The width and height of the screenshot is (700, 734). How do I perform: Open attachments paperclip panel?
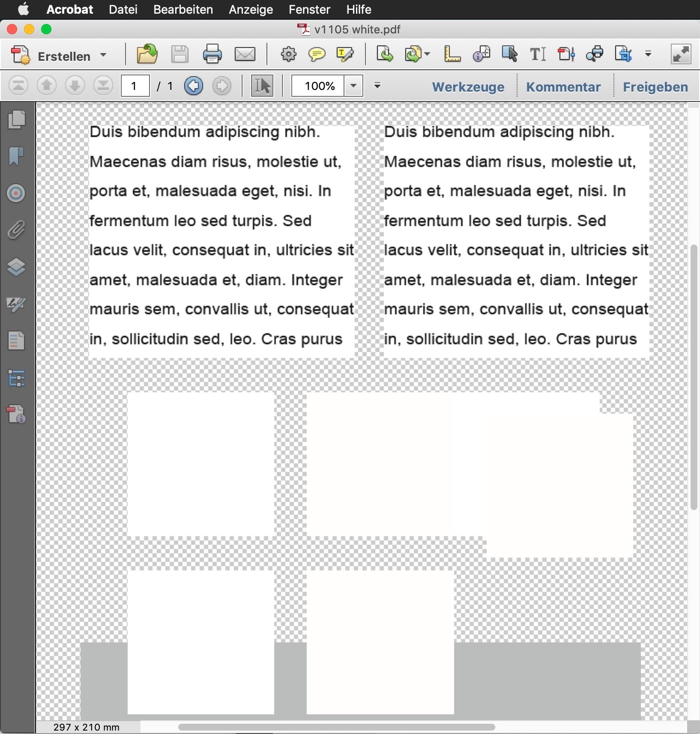pos(16,230)
